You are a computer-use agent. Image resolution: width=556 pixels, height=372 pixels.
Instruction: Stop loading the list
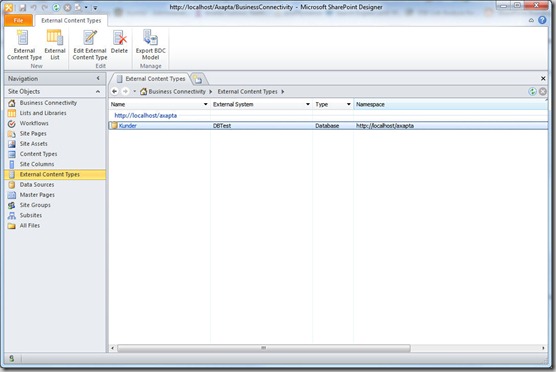pos(543,91)
